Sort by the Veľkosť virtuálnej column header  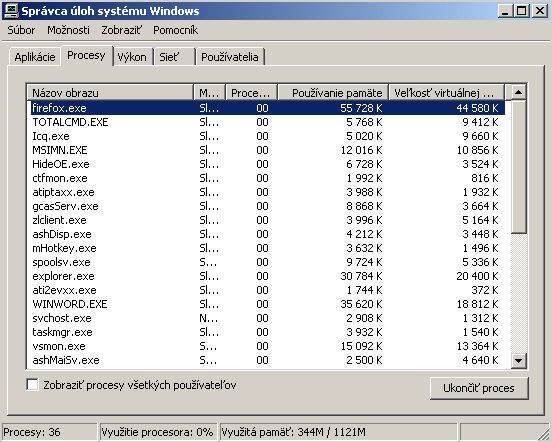[446, 93]
